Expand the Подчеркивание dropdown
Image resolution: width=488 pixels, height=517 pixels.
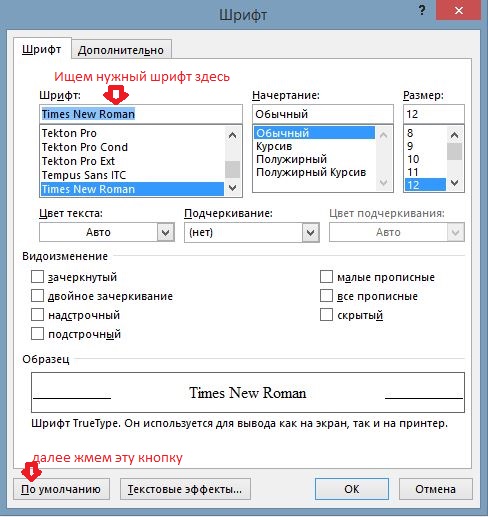pyautogui.click(x=252, y=232)
